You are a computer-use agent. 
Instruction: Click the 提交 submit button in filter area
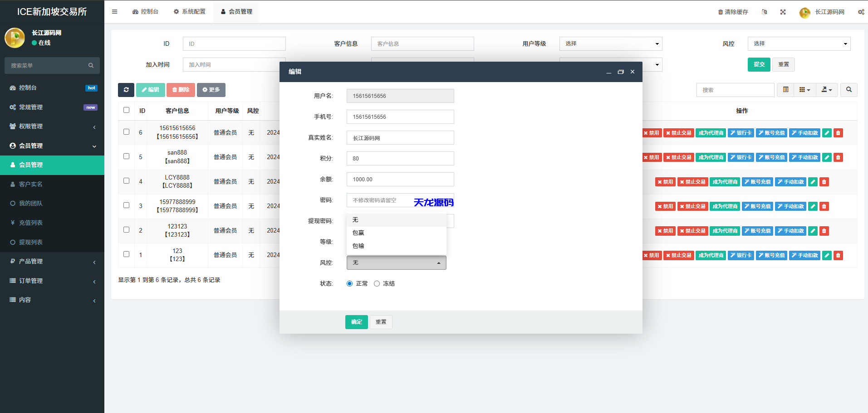click(x=759, y=64)
